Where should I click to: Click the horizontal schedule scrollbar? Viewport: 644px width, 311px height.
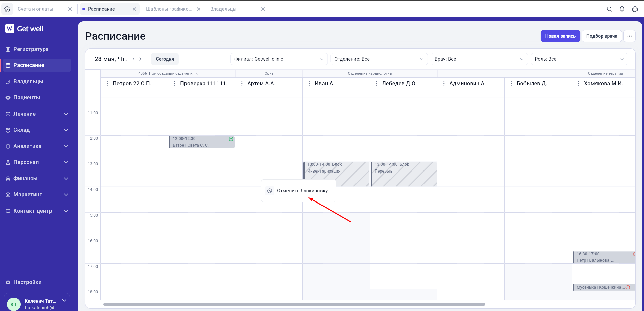(294, 304)
